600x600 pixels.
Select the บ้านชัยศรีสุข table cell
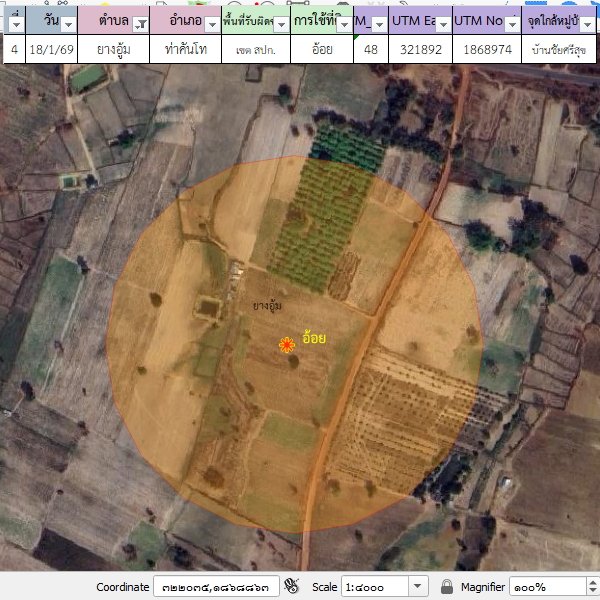click(x=558, y=49)
